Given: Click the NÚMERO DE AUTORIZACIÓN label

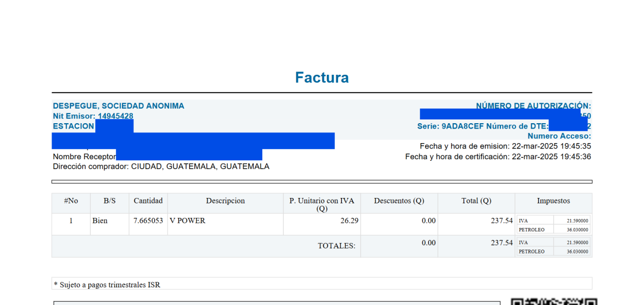Looking at the screenshot, I should click(533, 106).
